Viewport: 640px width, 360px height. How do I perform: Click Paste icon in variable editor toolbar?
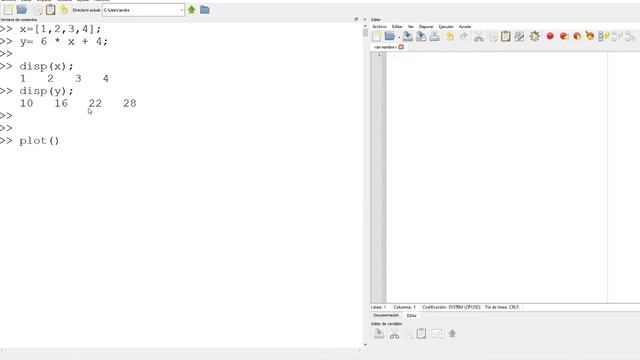coord(421,334)
